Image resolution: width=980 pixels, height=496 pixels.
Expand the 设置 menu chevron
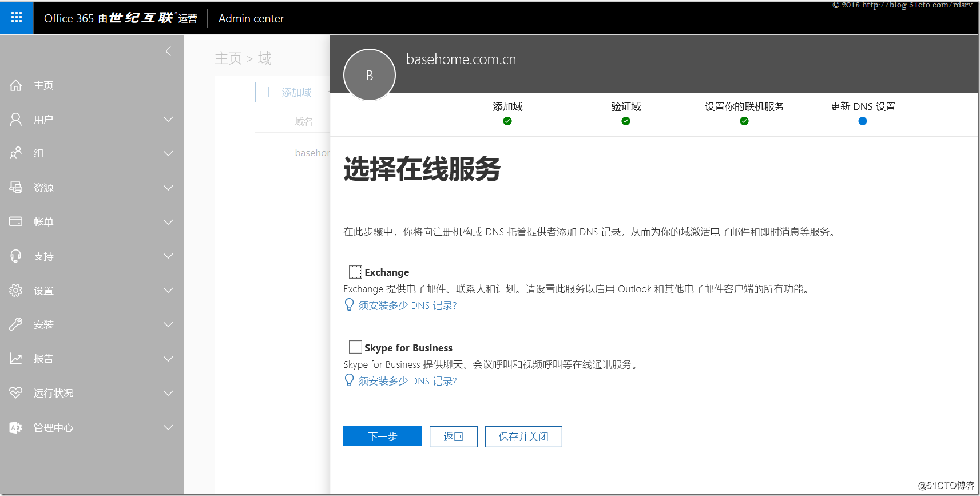[168, 290]
